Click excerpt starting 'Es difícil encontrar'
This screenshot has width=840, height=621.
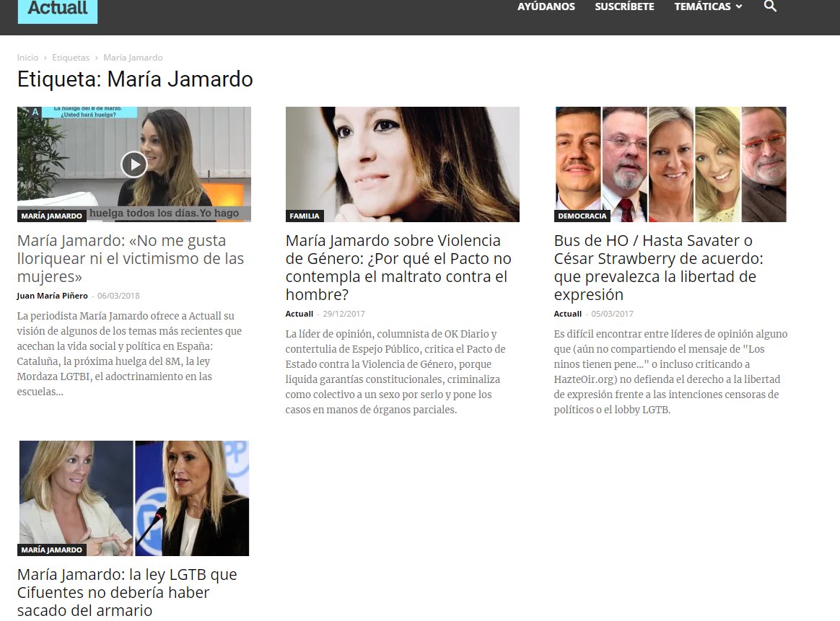pyautogui.click(x=670, y=372)
